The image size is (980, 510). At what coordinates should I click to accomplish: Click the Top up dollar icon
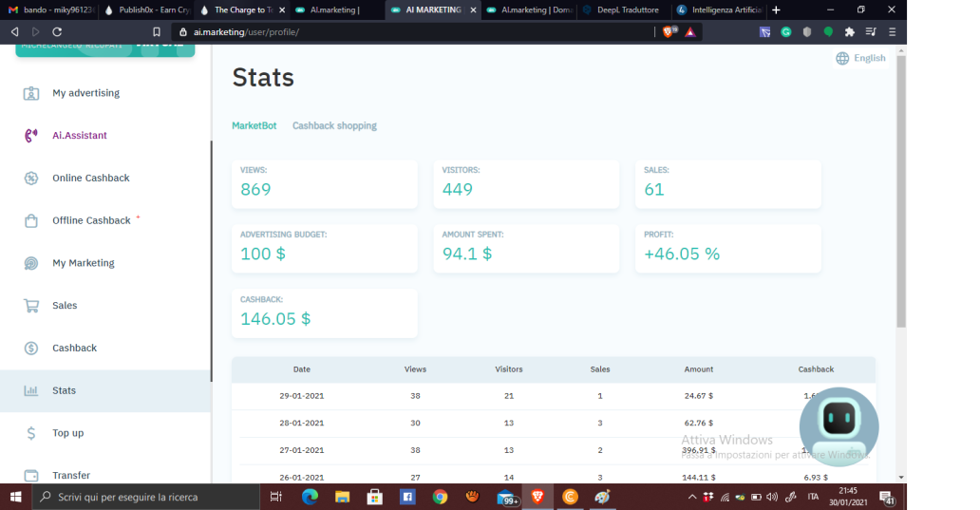31,433
